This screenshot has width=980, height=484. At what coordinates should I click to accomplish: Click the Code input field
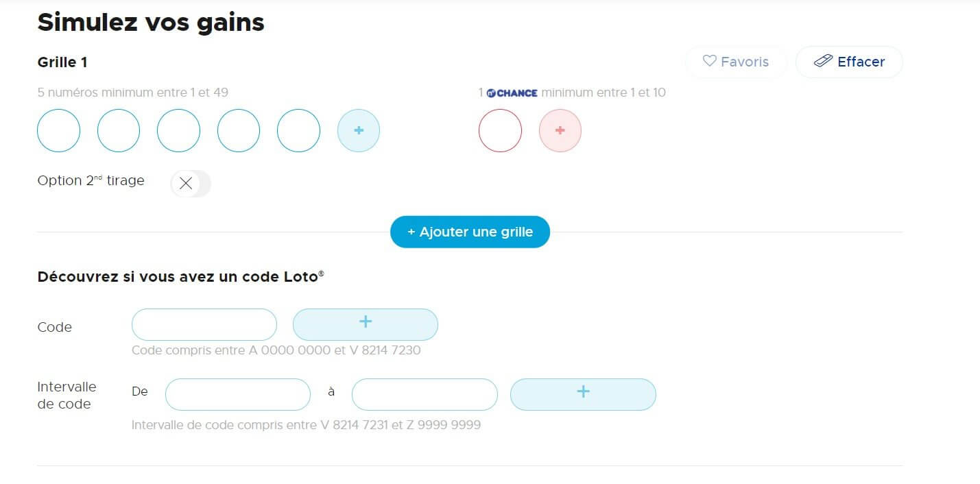(x=204, y=324)
